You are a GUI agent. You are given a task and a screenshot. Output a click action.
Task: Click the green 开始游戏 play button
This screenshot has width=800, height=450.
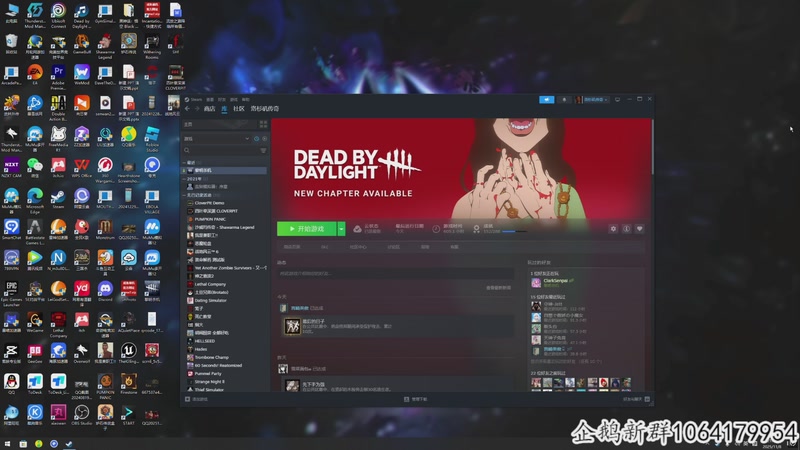click(x=307, y=229)
